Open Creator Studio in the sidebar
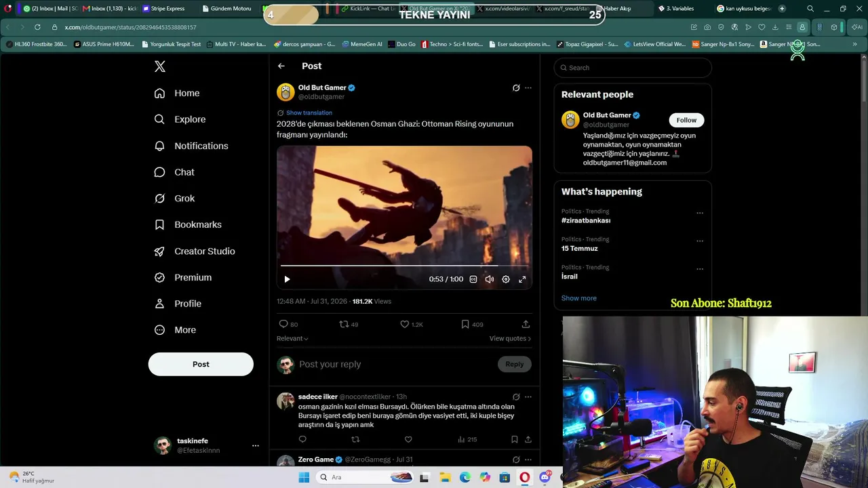 (195, 251)
